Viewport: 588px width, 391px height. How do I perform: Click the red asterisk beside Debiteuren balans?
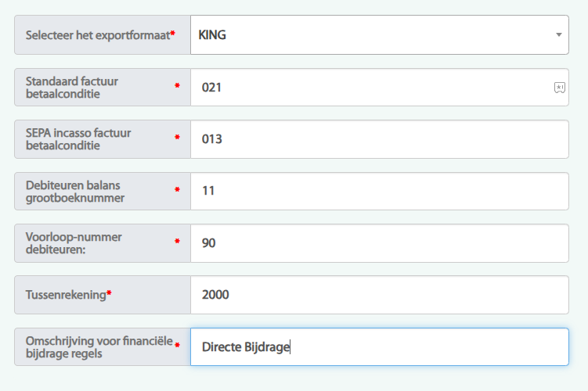[177, 190]
